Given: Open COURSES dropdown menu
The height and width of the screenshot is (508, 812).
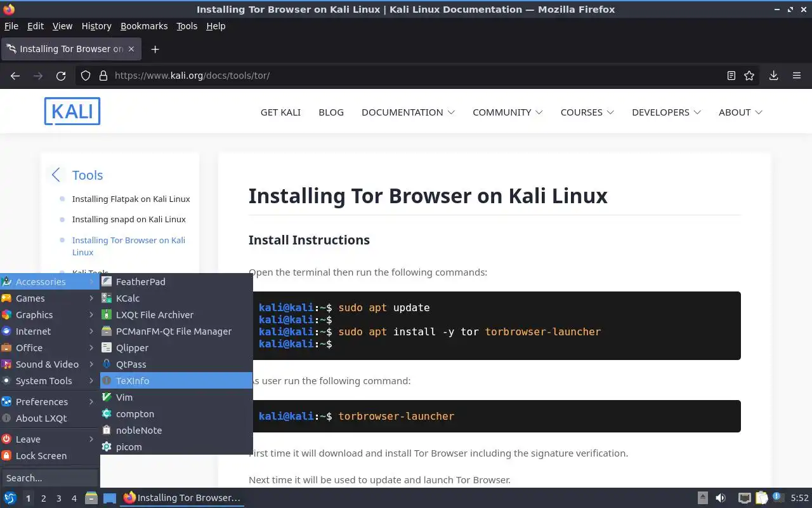Looking at the screenshot, I should [x=587, y=112].
